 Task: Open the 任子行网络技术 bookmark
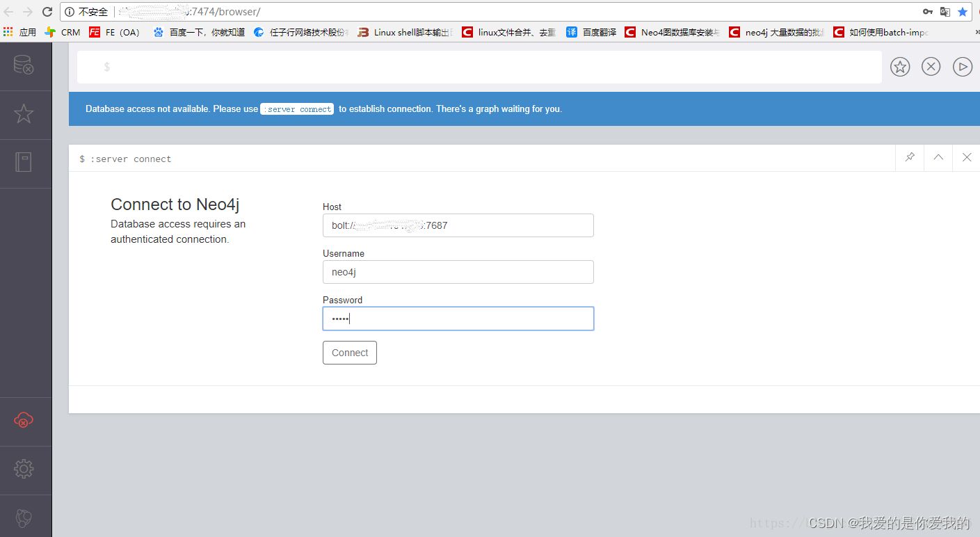(301, 32)
